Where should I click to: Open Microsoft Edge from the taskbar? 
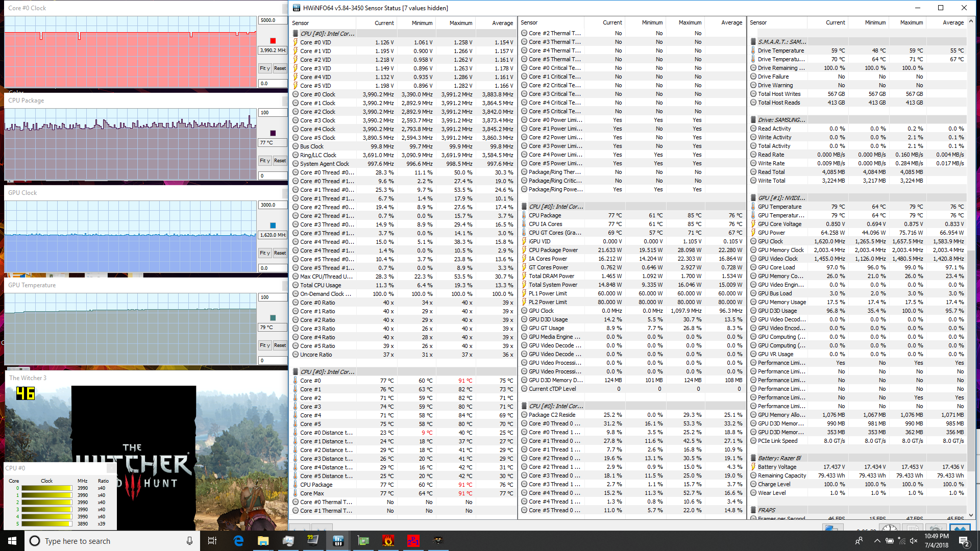coord(238,541)
